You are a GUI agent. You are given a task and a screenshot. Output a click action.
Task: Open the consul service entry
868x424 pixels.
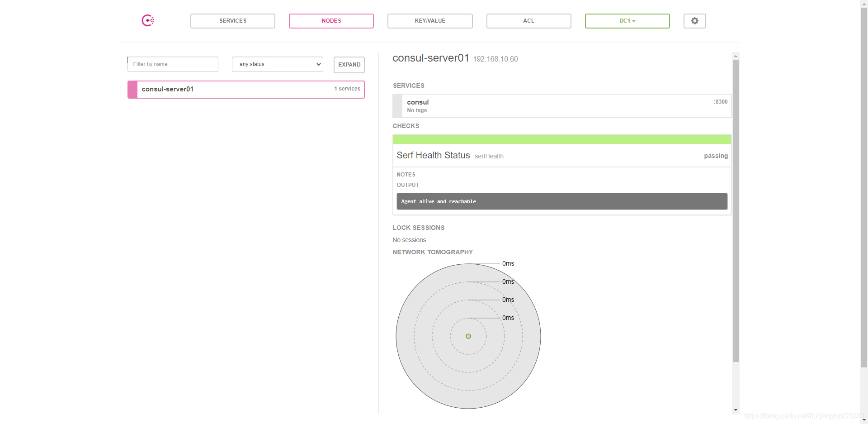[561, 106]
